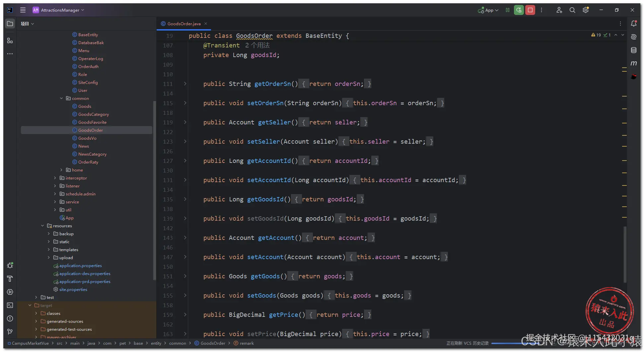Collapse the common package folder

[61, 98]
